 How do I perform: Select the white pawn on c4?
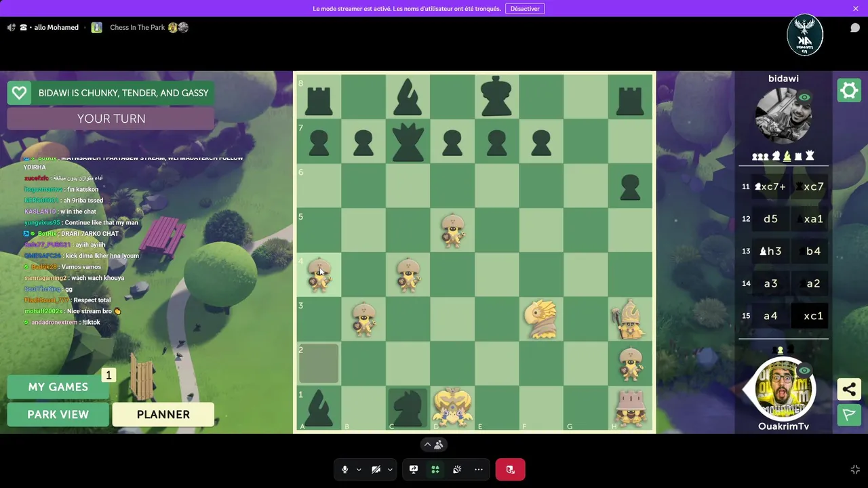click(x=408, y=274)
